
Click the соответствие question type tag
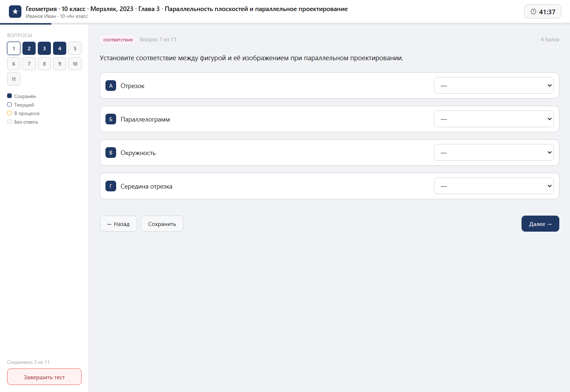click(118, 40)
